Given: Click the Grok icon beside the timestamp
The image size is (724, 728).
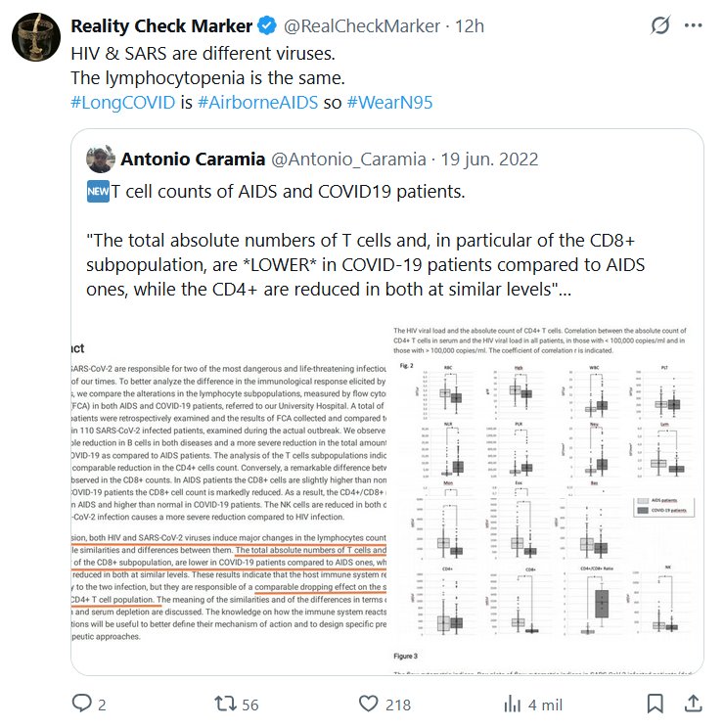Looking at the screenshot, I should [659, 25].
